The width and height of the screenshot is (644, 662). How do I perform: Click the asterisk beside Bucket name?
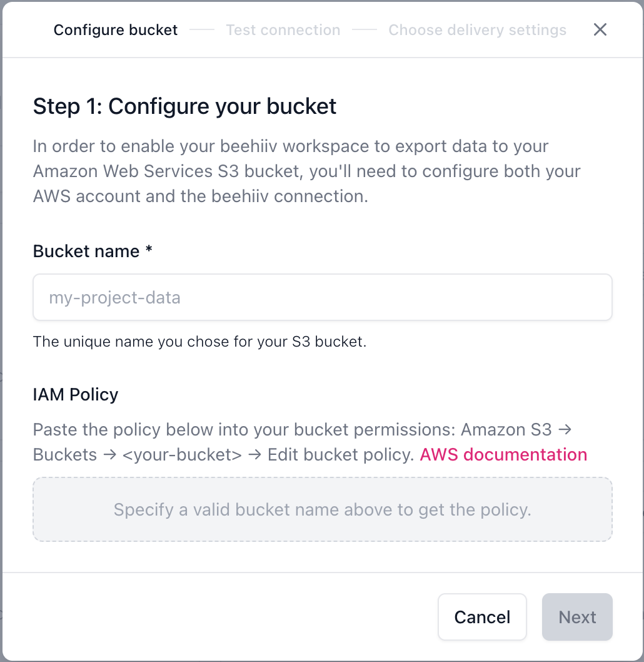pyautogui.click(x=149, y=250)
